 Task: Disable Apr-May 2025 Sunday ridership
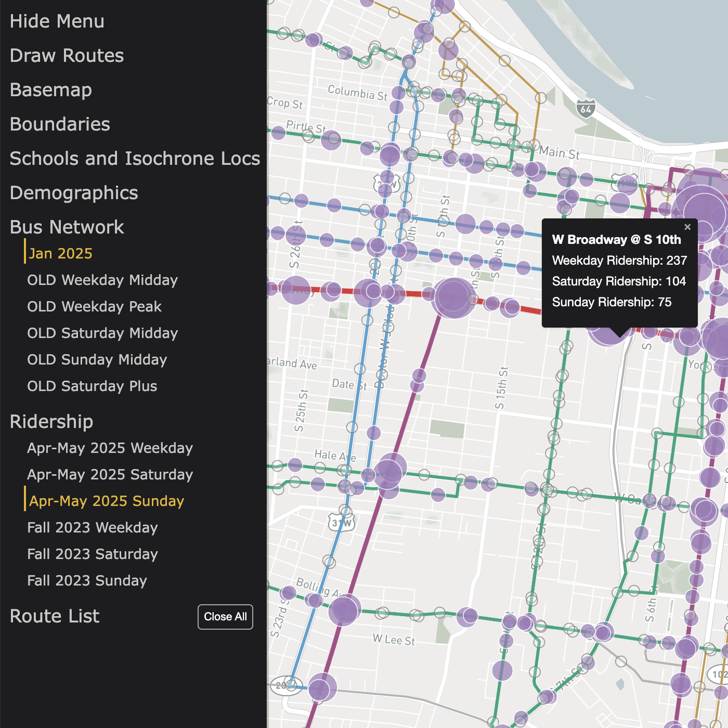[106, 501]
